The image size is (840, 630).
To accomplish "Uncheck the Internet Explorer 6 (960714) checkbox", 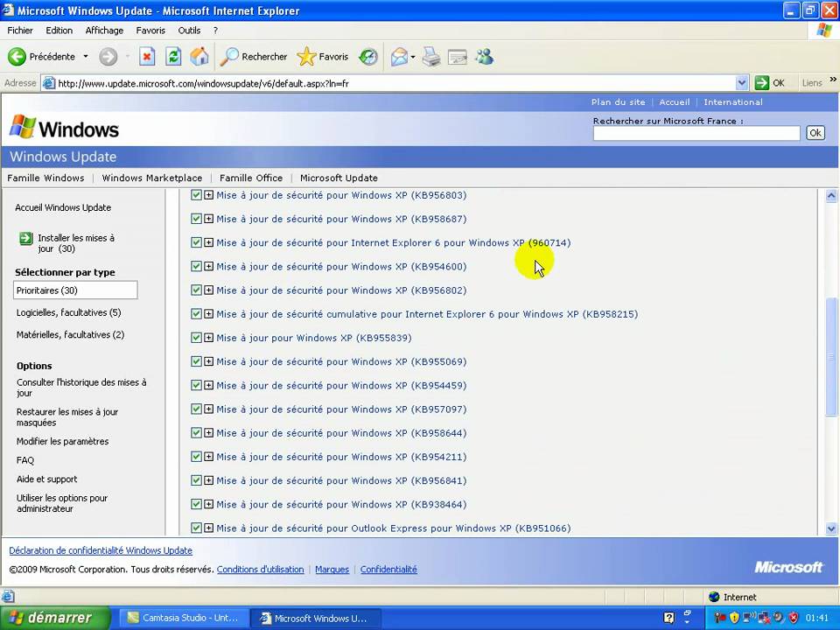I will [196, 242].
